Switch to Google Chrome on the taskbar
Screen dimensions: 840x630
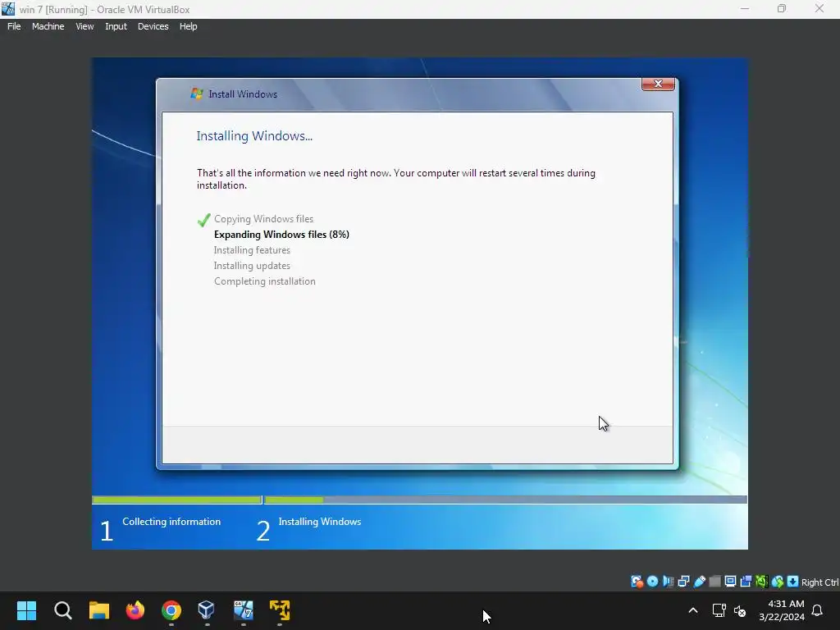point(171,610)
